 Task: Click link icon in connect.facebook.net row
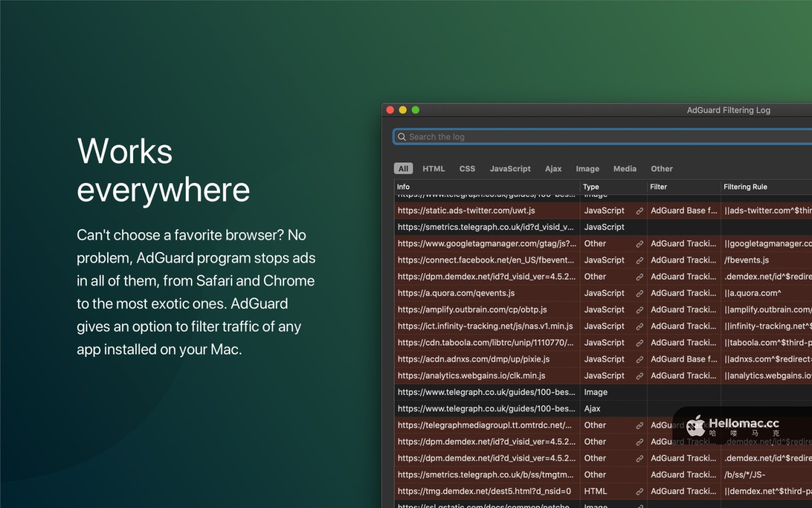[639, 260]
